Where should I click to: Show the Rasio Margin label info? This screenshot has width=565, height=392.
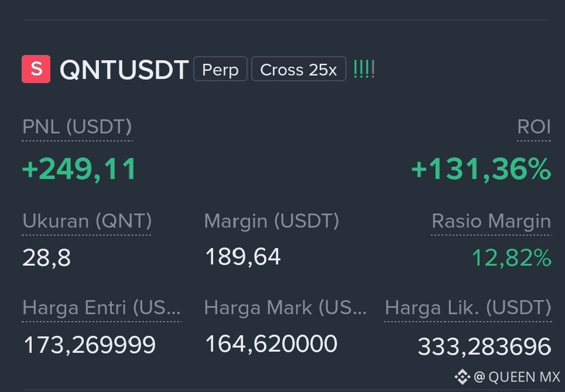coord(491,221)
